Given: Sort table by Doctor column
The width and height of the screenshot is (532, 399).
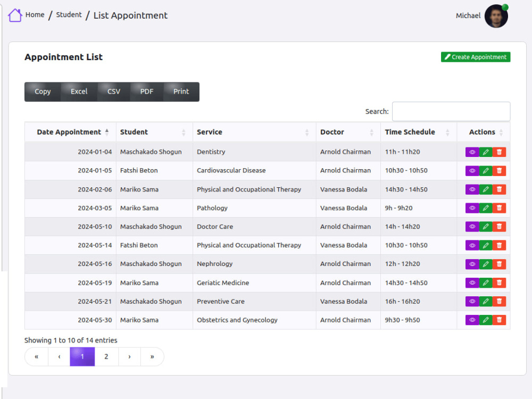Looking at the screenshot, I should pyautogui.click(x=348, y=132).
